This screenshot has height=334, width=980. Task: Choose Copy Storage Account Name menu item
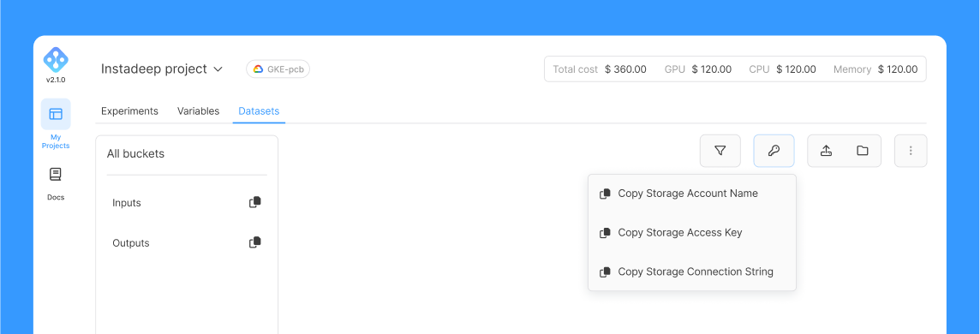click(x=692, y=194)
